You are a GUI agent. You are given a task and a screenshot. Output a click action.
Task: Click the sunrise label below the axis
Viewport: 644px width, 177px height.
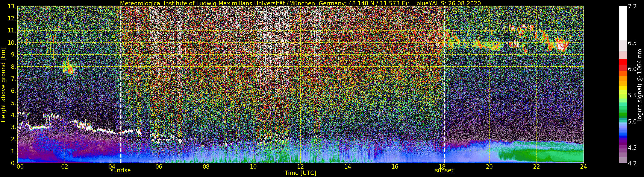pos(121,171)
